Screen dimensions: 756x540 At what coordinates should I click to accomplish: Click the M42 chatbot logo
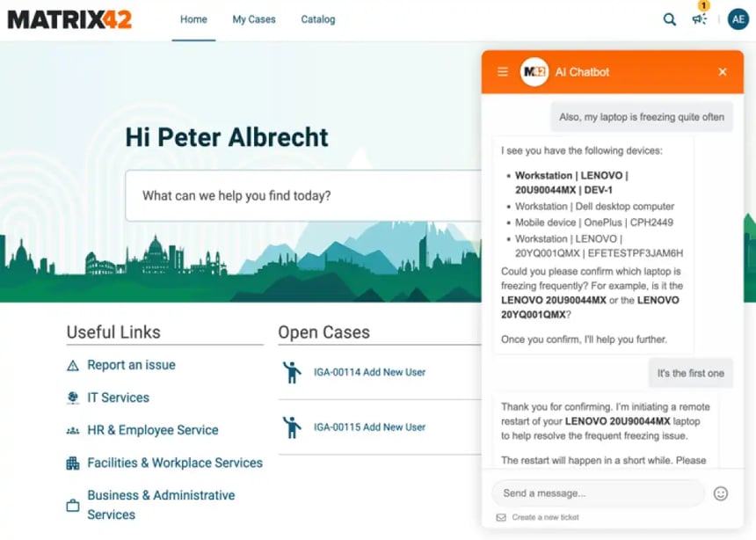[x=532, y=72]
